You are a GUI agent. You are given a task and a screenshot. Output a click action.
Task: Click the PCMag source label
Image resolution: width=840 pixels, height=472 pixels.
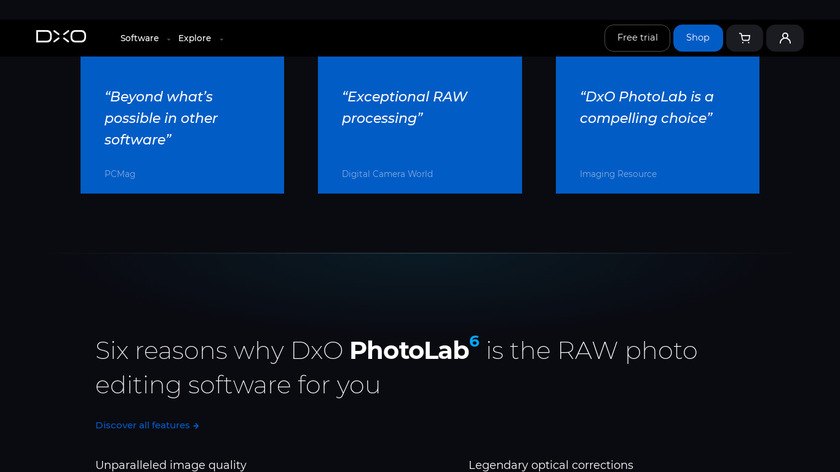tap(120, 174)
